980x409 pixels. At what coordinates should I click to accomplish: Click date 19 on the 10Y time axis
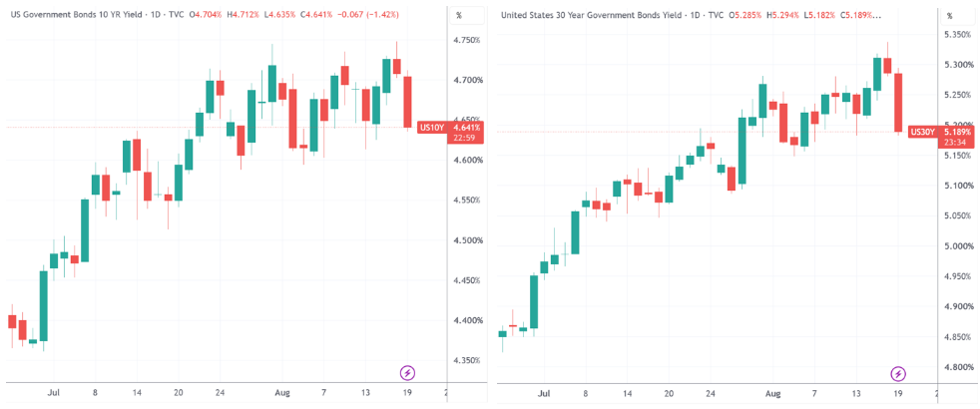pos(407,394)
